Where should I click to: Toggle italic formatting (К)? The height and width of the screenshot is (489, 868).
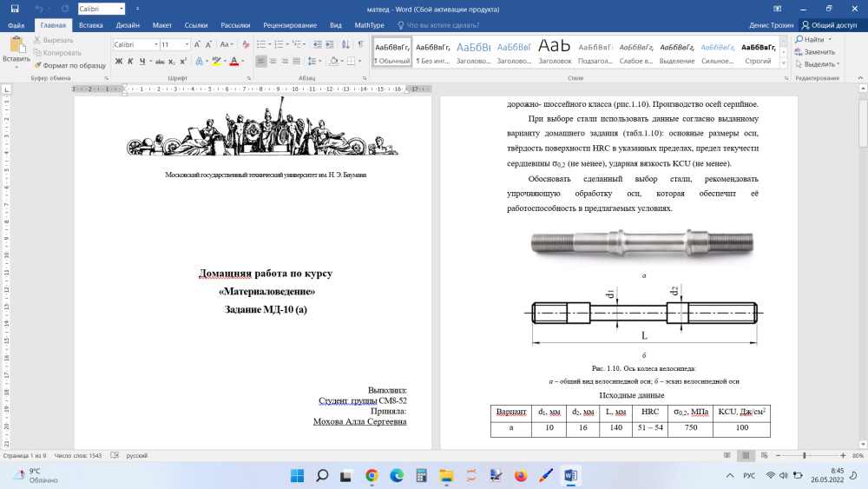pos(130,61)
